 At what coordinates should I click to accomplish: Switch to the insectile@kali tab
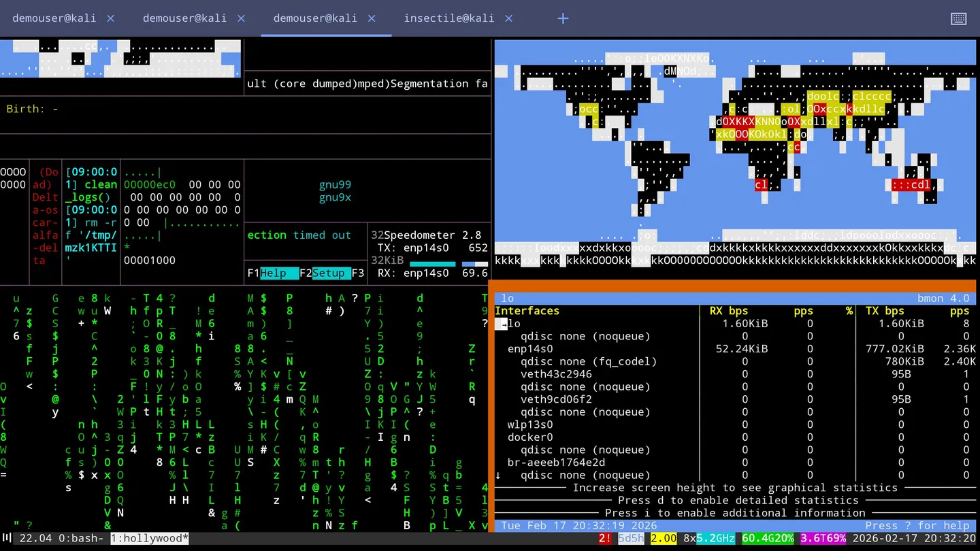(x=448, y=18)
